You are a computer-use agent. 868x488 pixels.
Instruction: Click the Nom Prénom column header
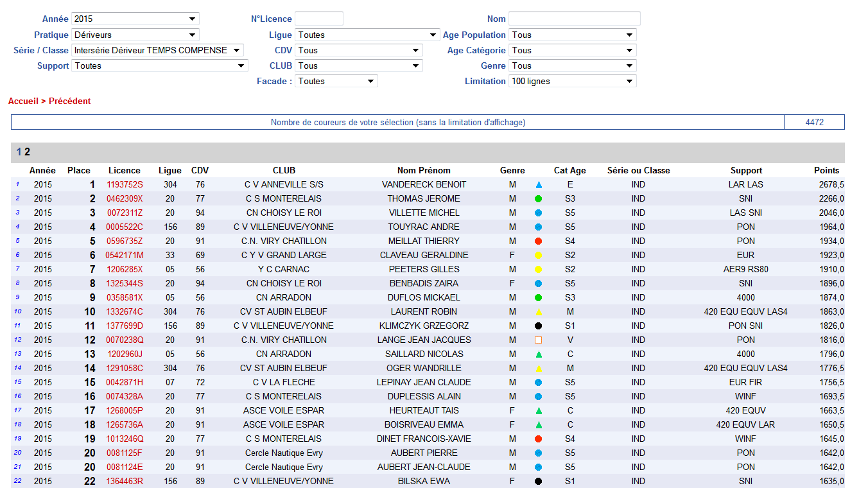[x=424, y=170]
